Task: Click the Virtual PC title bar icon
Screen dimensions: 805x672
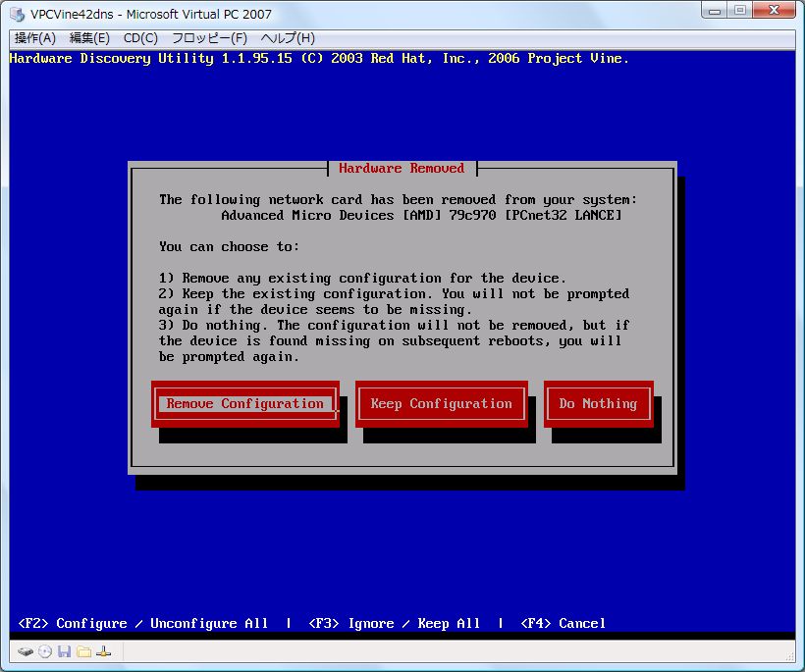Action: coord(18,15)
